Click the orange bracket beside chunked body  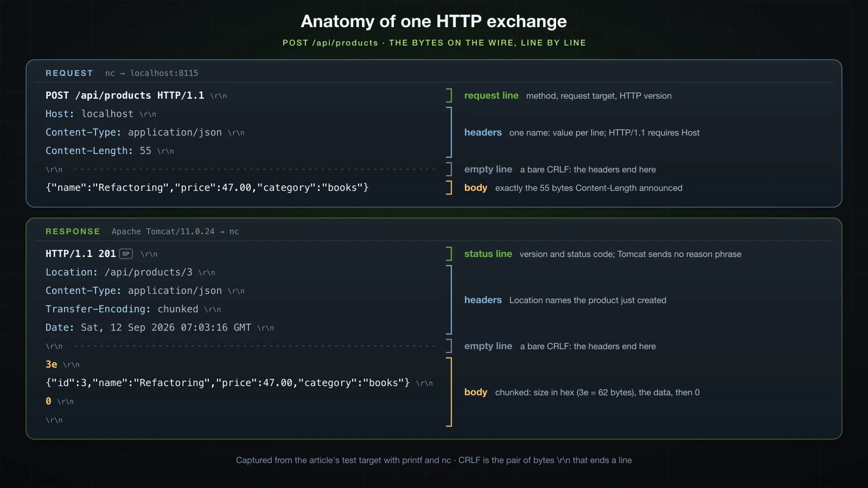(x=449, y=392)
